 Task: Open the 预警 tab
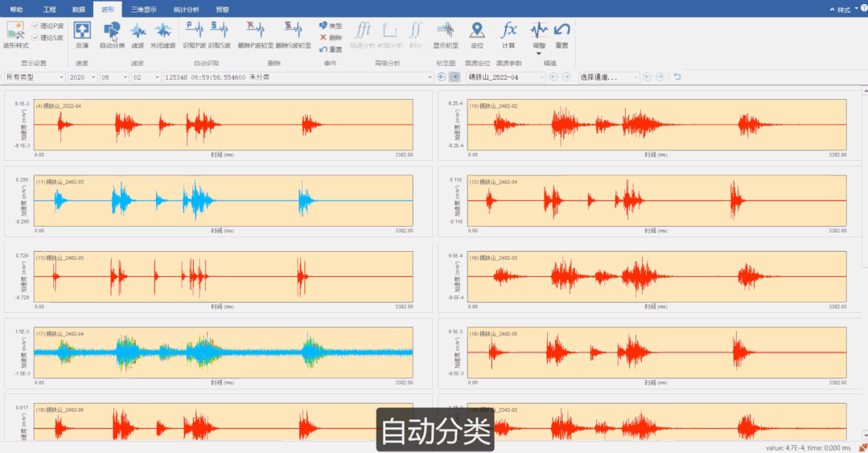point(223,10)
